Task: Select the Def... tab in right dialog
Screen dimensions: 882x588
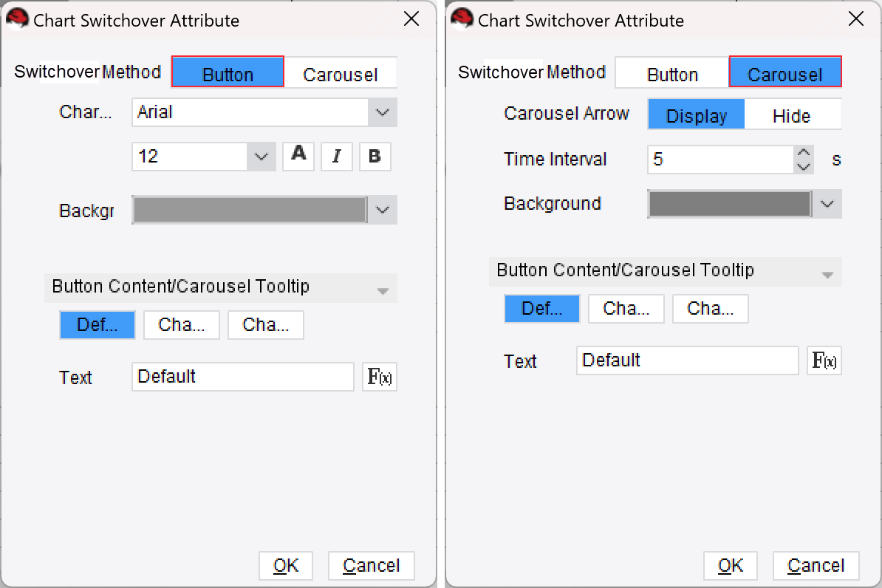Action: 541,308
